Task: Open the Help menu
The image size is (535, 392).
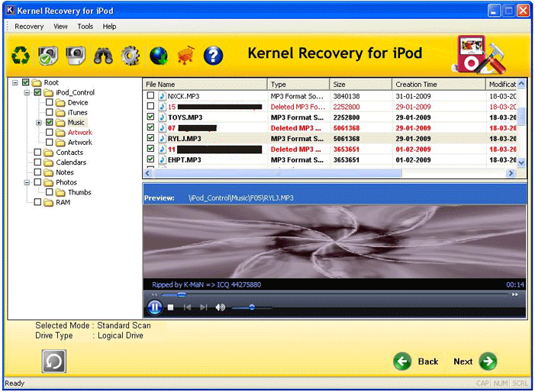Action: [x=109, y=26]
